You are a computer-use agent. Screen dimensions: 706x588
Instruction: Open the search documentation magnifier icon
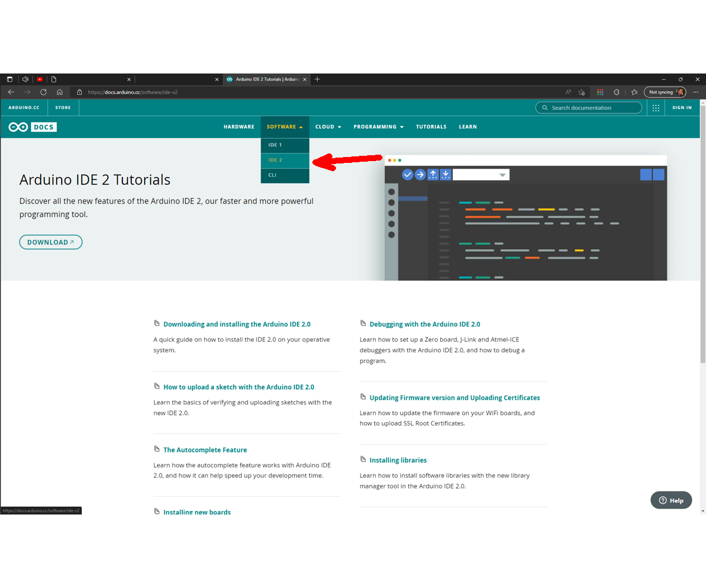(544, 108)
